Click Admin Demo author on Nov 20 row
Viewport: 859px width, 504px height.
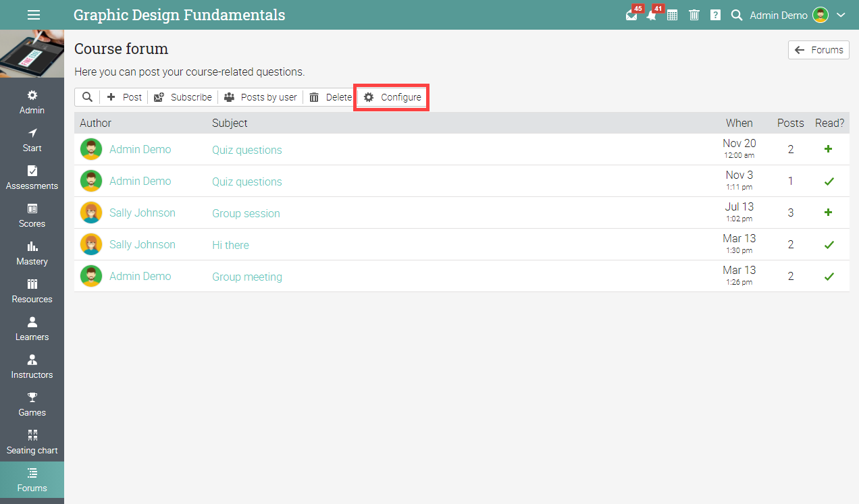click(x=140, y=149)
